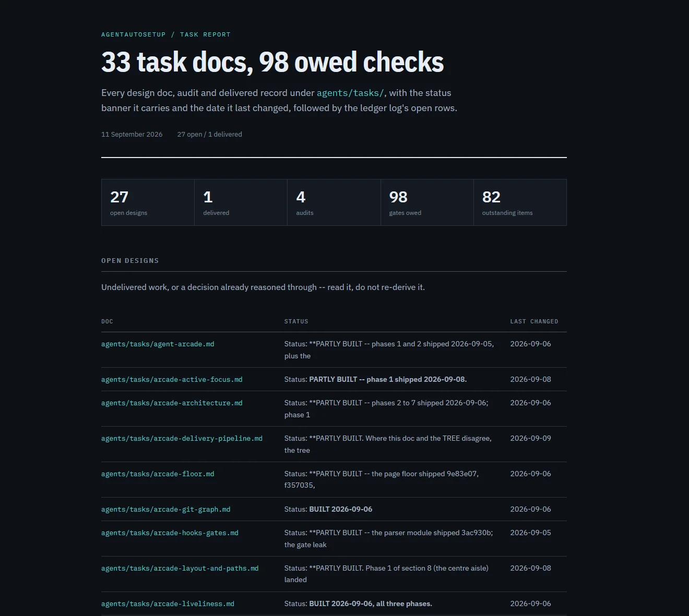Click the STATUS column header
This screenshot has height=616, width=689.
coord(296,321)
